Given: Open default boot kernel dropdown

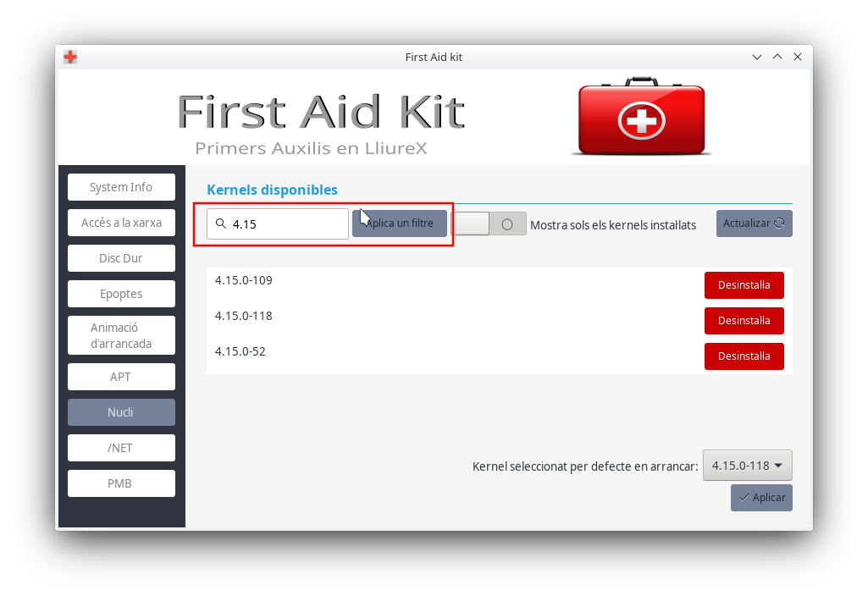Looking at the screenshot, I should click(747, 466).
